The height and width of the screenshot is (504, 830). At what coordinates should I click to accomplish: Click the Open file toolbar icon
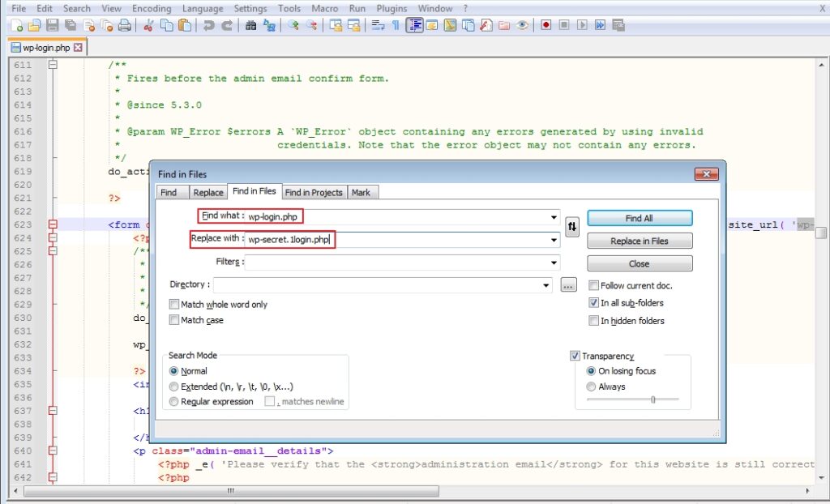pyautogui.click(x=34, y=25)
